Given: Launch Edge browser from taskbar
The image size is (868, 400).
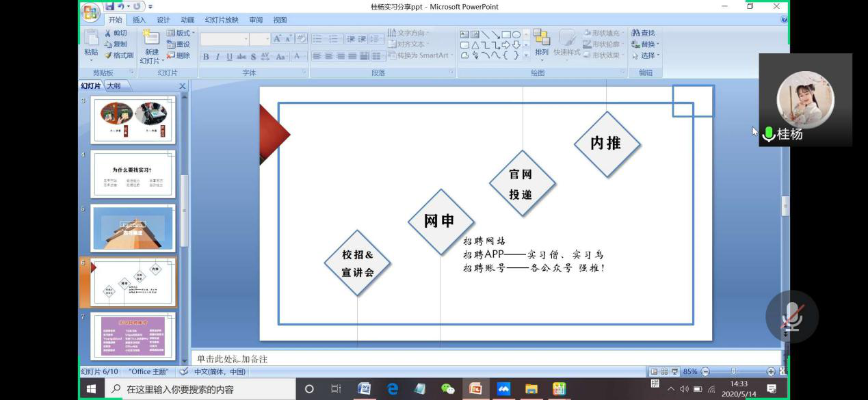Looking at the screenshot, I should (x=393, y=388).
